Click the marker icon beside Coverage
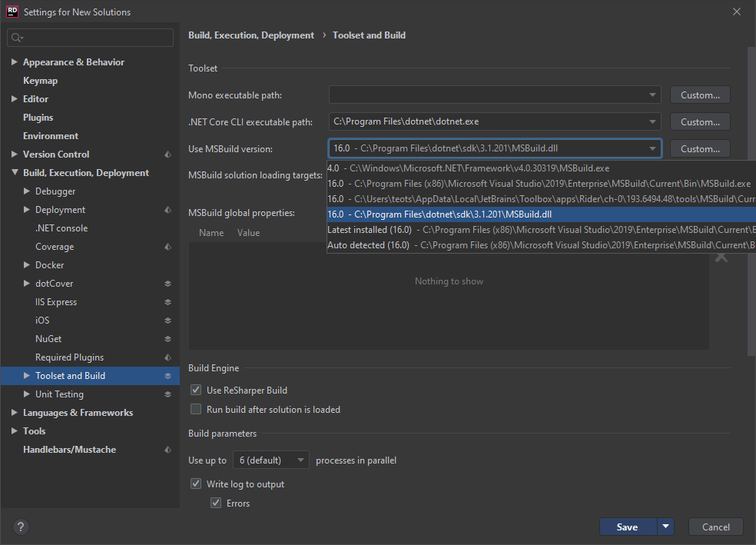The width and height of the screenshot is (756, 545). (x=167, y=247)
